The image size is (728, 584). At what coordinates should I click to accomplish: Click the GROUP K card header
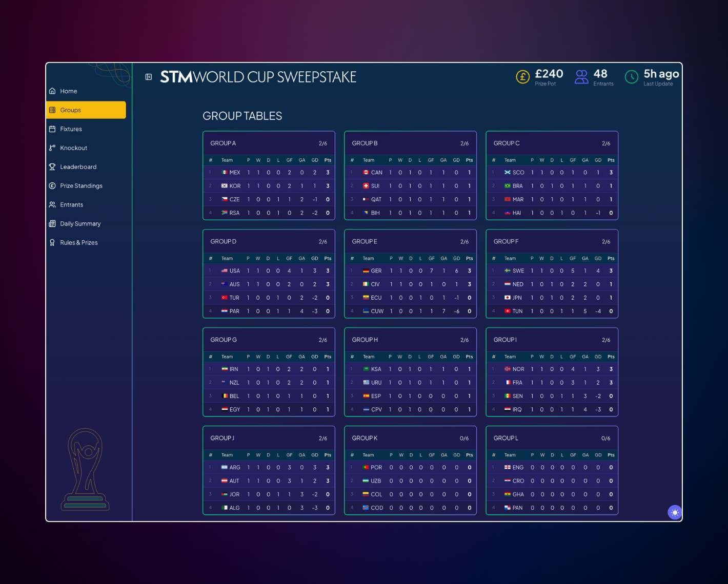click(410, 439)
